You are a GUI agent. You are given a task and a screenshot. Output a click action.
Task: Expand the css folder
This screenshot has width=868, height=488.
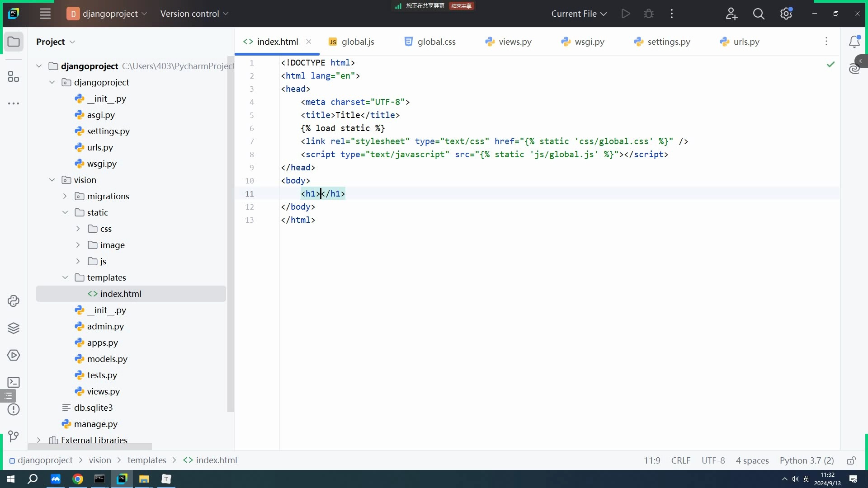point(78,229)
